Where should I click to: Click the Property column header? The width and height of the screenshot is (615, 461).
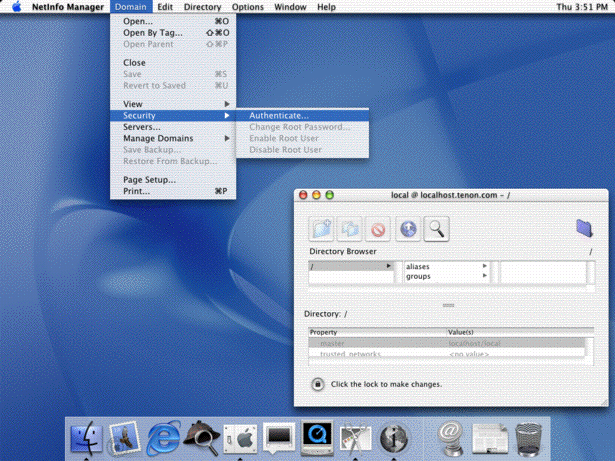tap(377, 332)
